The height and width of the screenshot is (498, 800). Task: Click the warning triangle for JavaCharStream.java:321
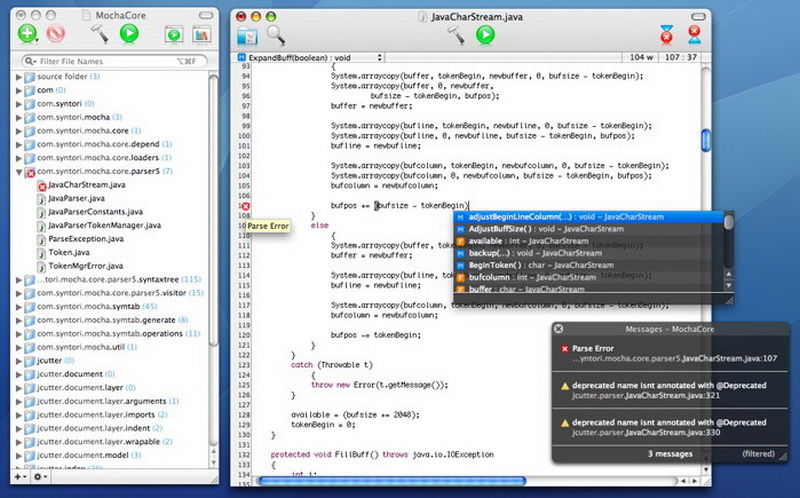(x=565, y=386)
